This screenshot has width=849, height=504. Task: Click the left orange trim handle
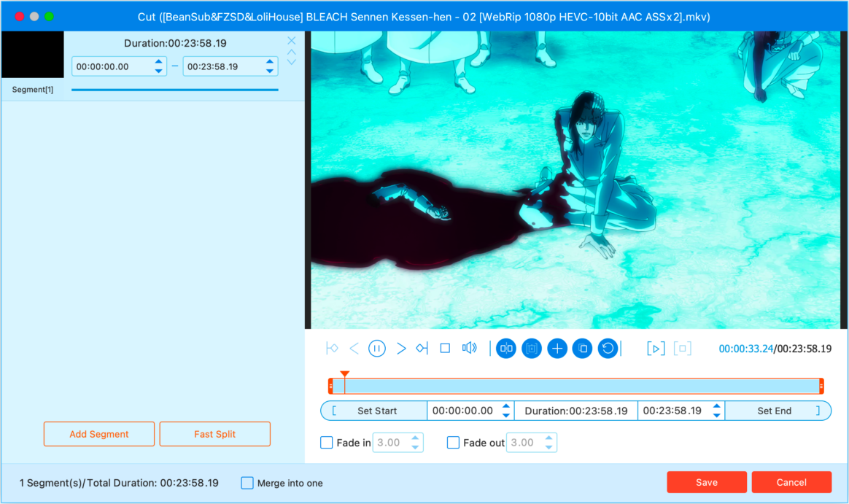[331, 386]
